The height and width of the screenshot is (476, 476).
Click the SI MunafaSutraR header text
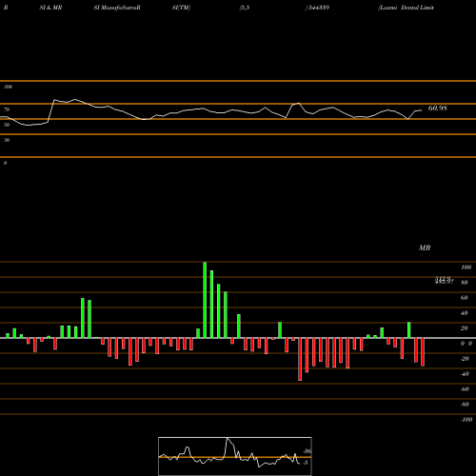[117, 8]
